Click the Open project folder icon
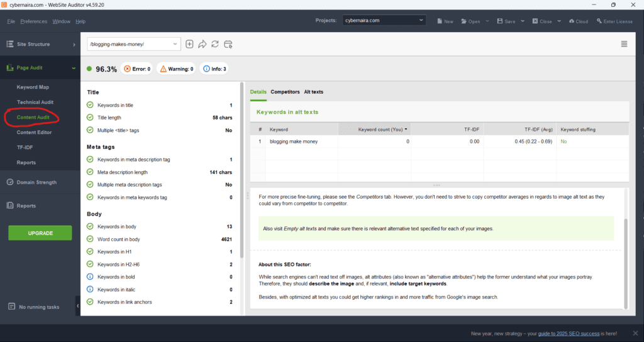This screenshot has height=342, width=644. [464, 21]
